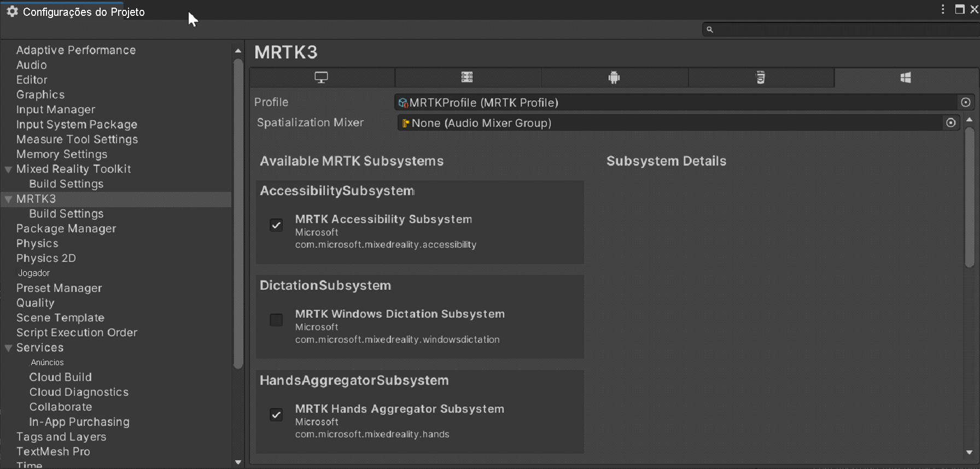Click the Audio Mixer Group icon
Screen dimensions: 980x469
tap(406, 124)
